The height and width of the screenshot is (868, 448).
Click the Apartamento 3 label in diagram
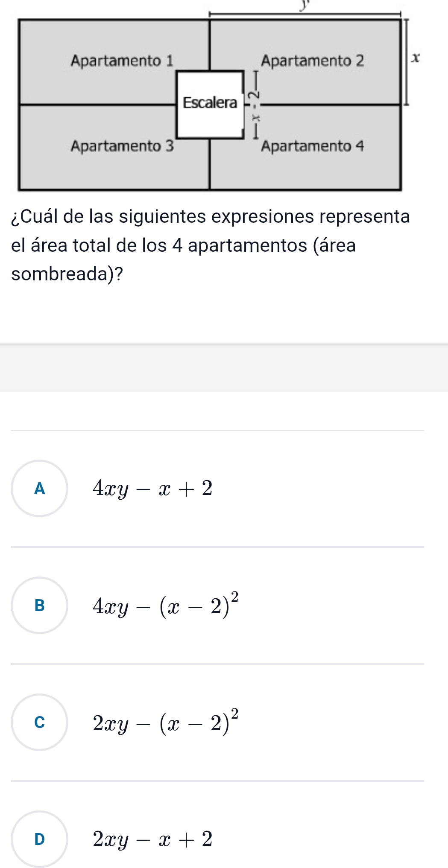[123, 146]
